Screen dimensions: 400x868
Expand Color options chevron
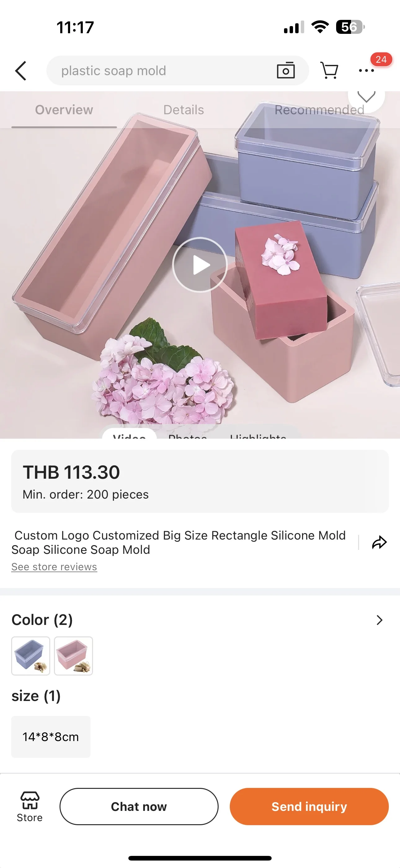[x=380, y=620]
